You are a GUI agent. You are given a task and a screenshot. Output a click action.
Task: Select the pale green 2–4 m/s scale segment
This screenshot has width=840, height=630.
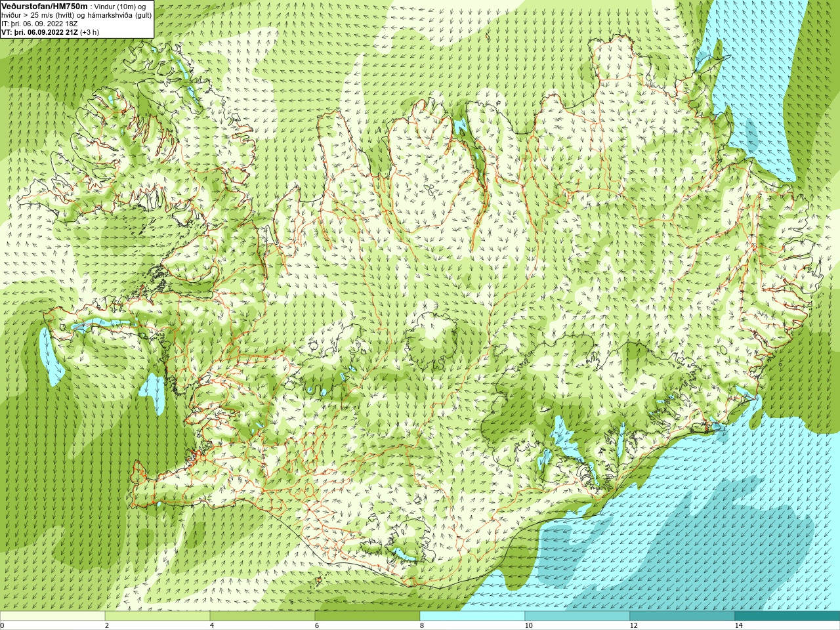(x=157, y=616)
